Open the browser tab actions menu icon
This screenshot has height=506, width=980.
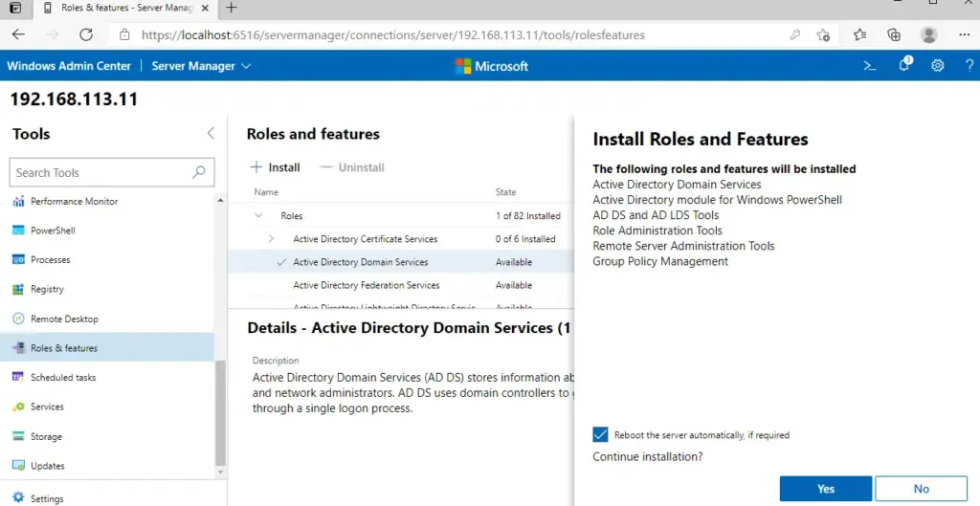coord(16,8)
